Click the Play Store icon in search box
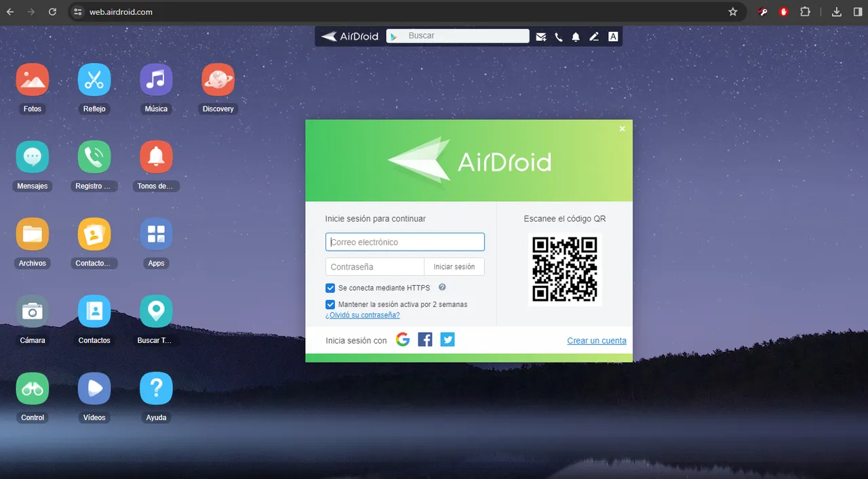The width and height of the screenshot is (868, 479). coord(393,37)
